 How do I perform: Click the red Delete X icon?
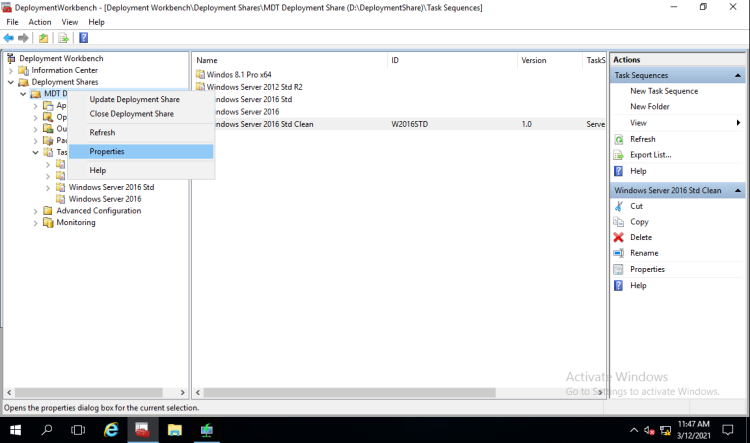click(619, 237)
